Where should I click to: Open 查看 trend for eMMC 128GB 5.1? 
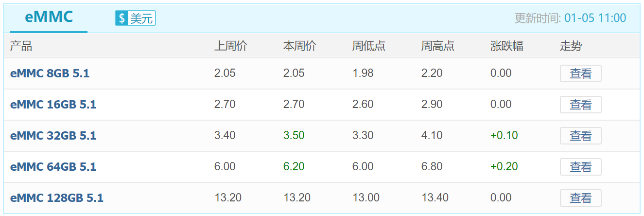pyautogui.click(x=581, y=198)
